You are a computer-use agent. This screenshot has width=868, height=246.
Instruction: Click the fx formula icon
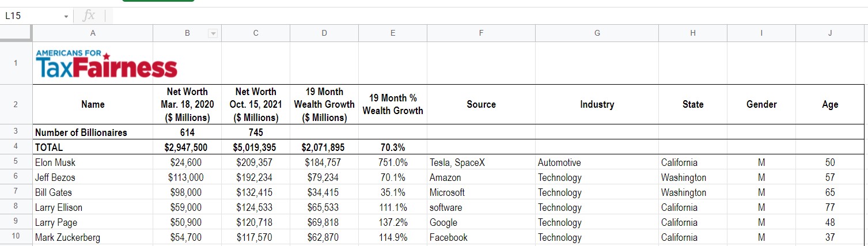(x=89, y=16)
